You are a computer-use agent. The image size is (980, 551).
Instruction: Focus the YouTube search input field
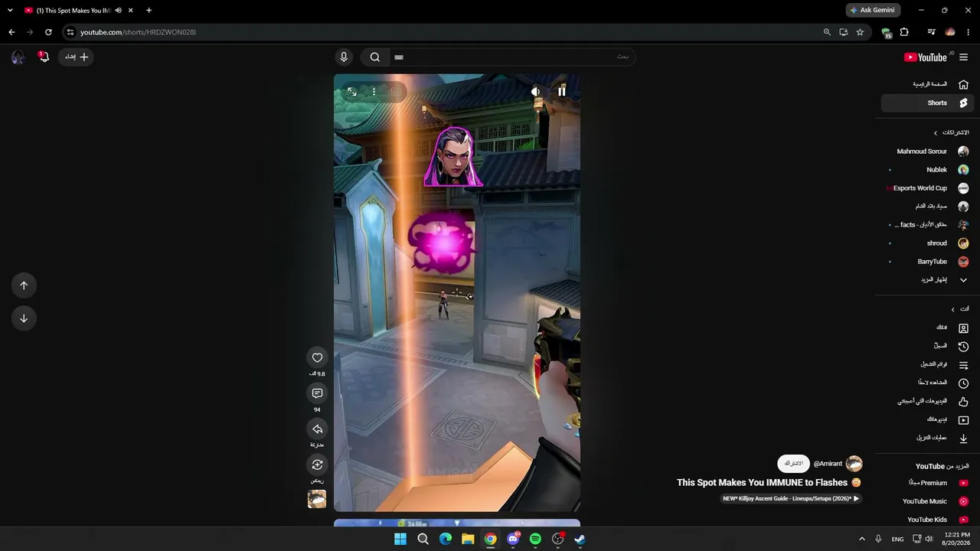point(511,57)
